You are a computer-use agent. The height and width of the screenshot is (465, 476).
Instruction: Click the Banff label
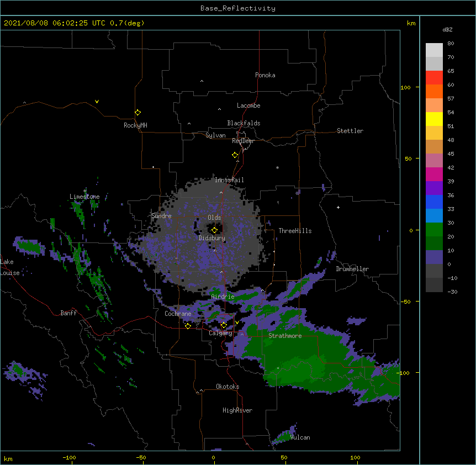click(x=68, y=313)
